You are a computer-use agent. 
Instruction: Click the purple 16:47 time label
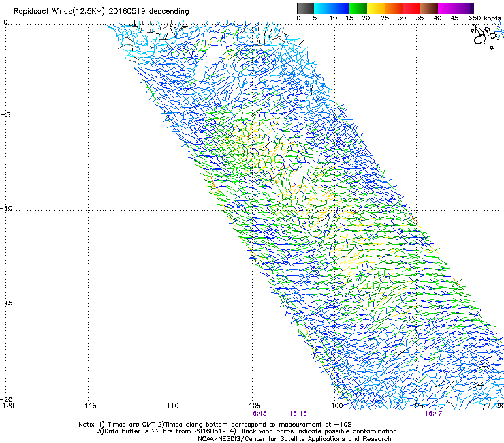[x=433, y=414]
